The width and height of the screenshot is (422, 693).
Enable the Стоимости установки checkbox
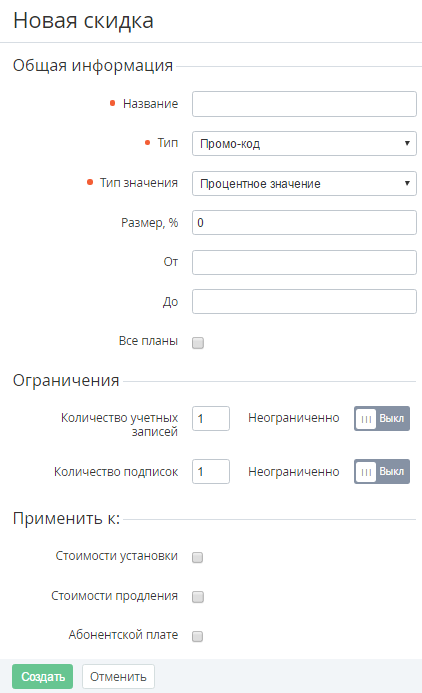pos(198,557)
